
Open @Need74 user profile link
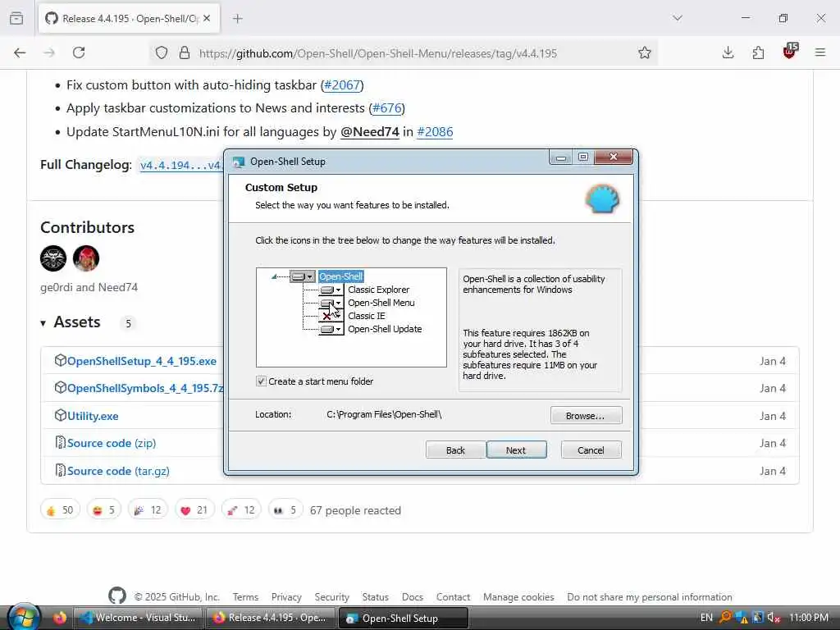tap(370, 132)
